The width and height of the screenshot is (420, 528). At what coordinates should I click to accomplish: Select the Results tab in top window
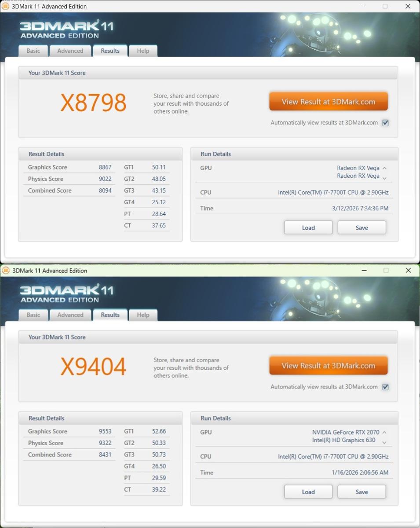[x=110, y=51]
